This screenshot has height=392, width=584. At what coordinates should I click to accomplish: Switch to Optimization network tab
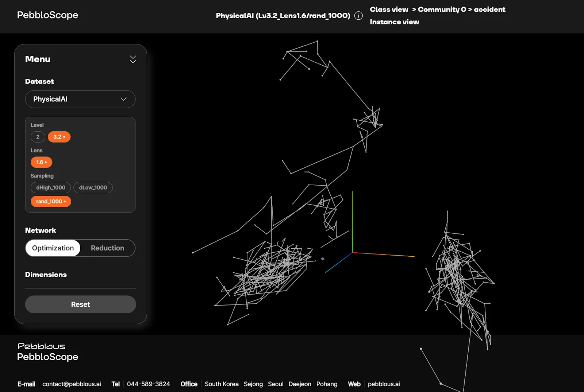coord(53,248)
